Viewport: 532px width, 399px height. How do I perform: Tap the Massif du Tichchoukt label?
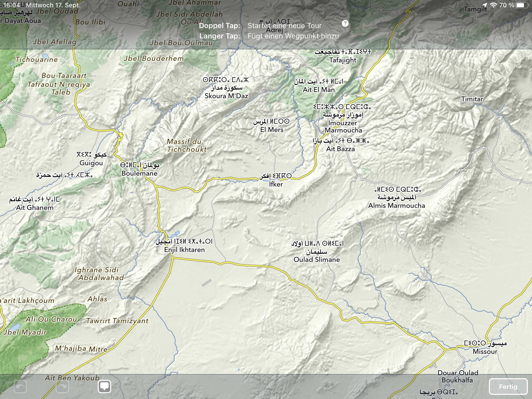[x=187, y=145]
